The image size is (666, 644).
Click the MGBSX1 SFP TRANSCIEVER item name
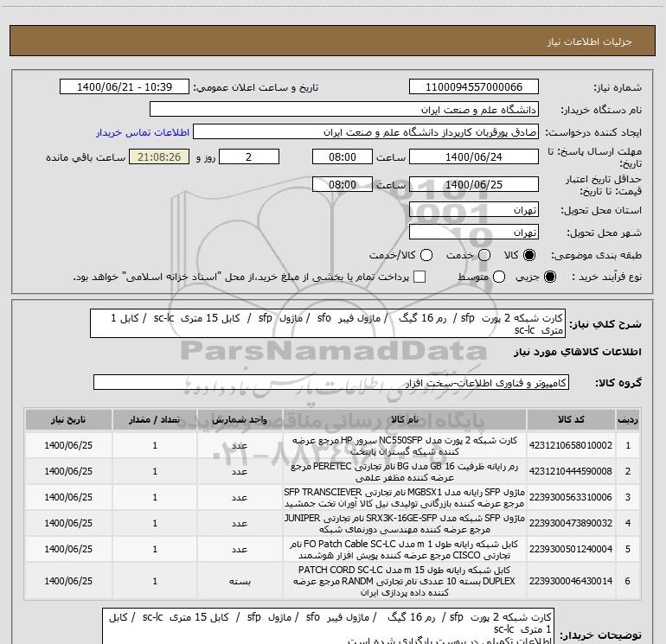tap(405, 498)
